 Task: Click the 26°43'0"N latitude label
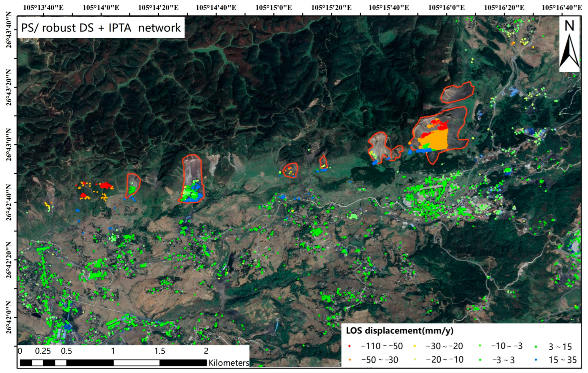tap(9, 144)
